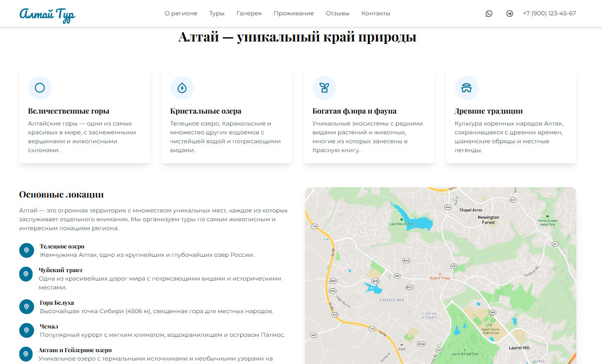Open the О регионе menu item

[181, 13]
